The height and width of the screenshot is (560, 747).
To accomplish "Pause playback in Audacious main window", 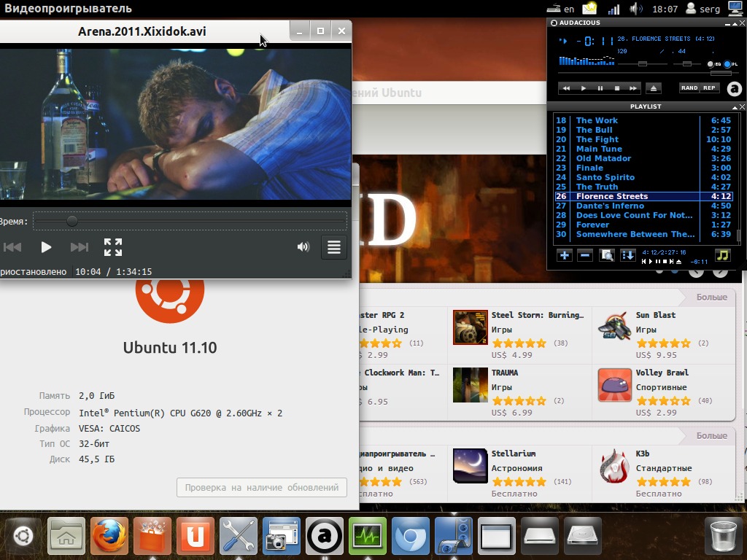I will [x=600, y=88].
